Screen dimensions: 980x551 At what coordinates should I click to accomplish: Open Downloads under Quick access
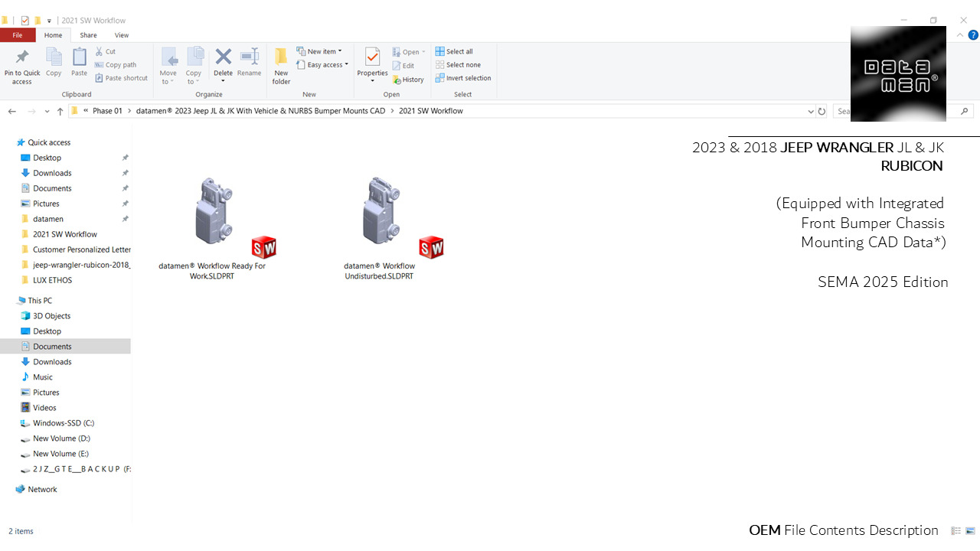pyautogui.click(x=52, y=173)
